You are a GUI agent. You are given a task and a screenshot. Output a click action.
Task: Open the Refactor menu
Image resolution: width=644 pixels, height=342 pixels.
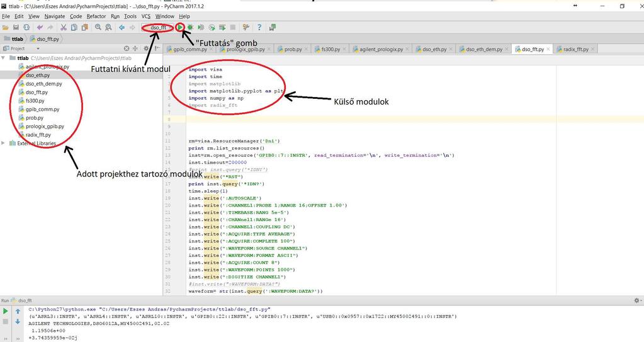[96, 16]
